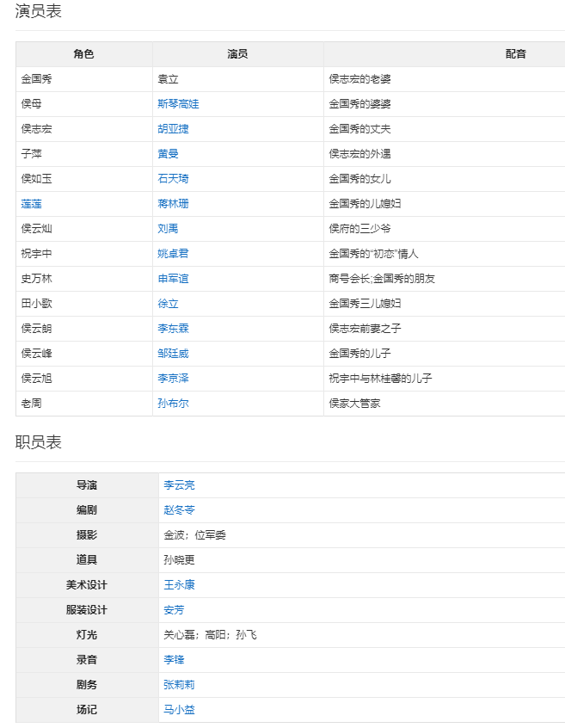
Task: Select the 配音 column header
Action: [516, 54]
